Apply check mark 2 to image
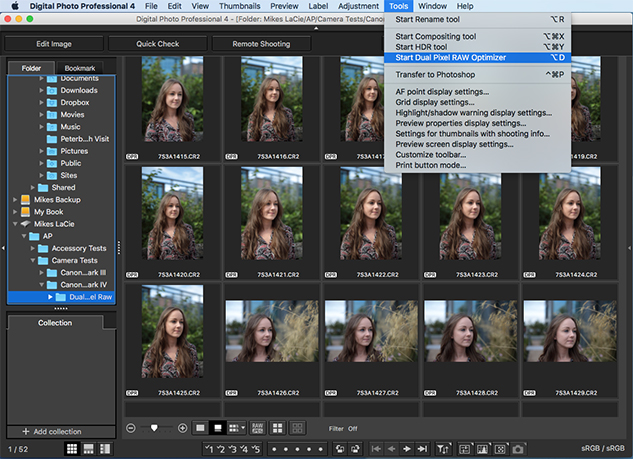Image resolution: width=633 pixels, height=459 pixels. tap(220, 449)
